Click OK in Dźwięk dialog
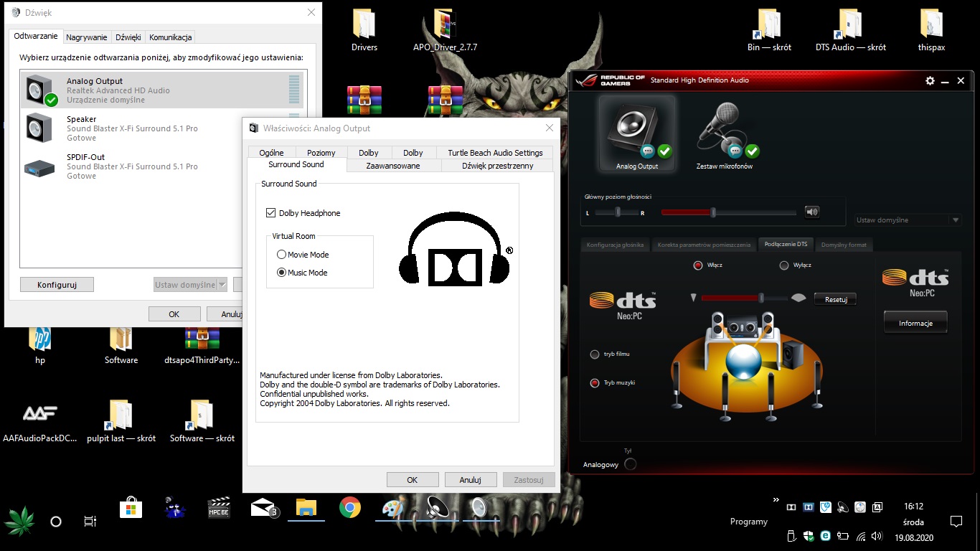Viewport: 980px width, 551px height. pos(174,314)
